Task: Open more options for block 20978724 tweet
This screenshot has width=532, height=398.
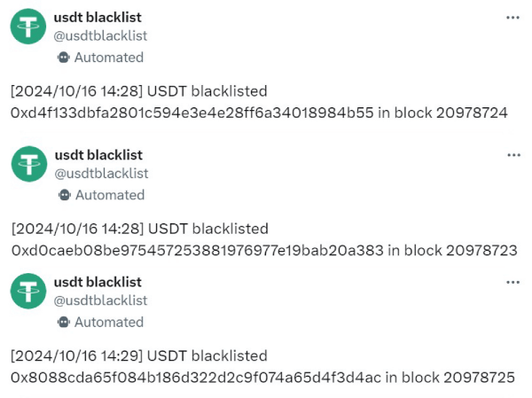Action: point(512,18)
